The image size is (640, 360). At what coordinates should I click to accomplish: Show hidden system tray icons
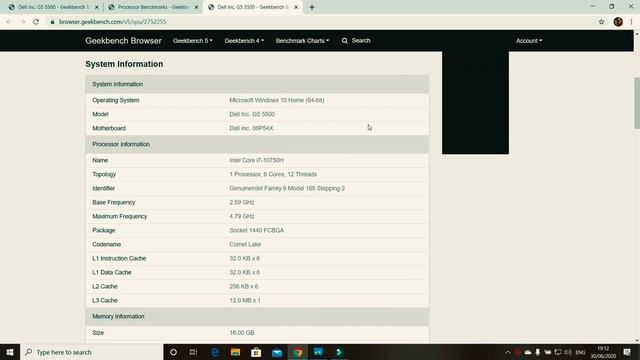pos(508,352)
